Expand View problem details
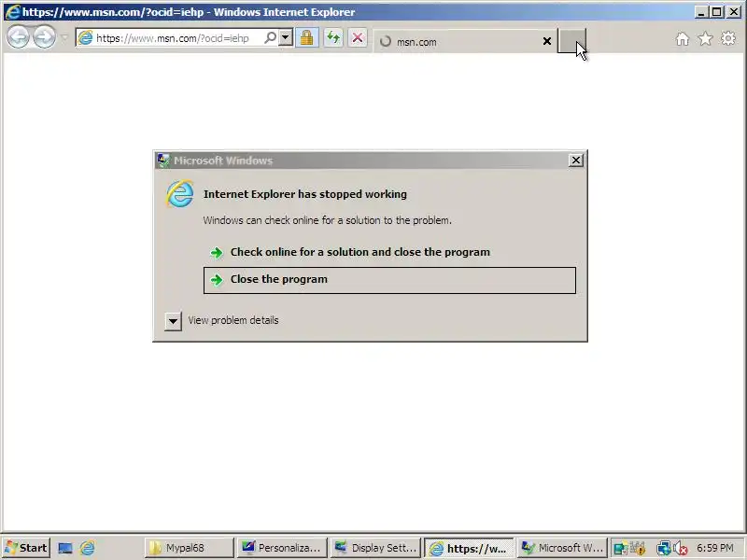Viewport: 747px width, 560px height. [x=174, y=321]
